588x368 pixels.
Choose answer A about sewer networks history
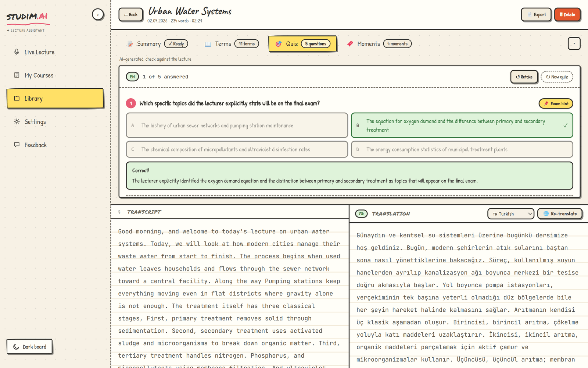point(237,125)
